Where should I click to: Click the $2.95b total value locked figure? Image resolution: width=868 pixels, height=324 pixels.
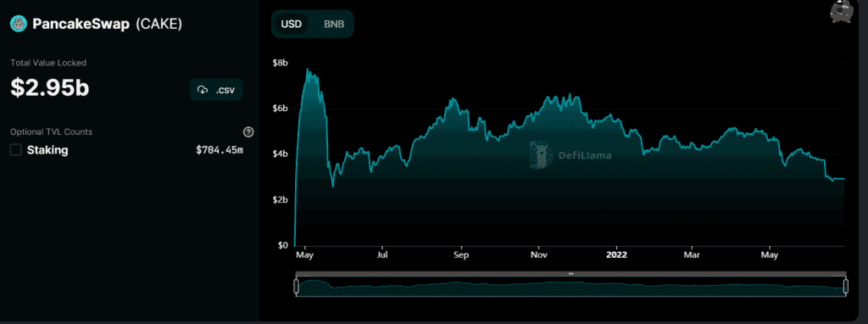tap(50, 88)
